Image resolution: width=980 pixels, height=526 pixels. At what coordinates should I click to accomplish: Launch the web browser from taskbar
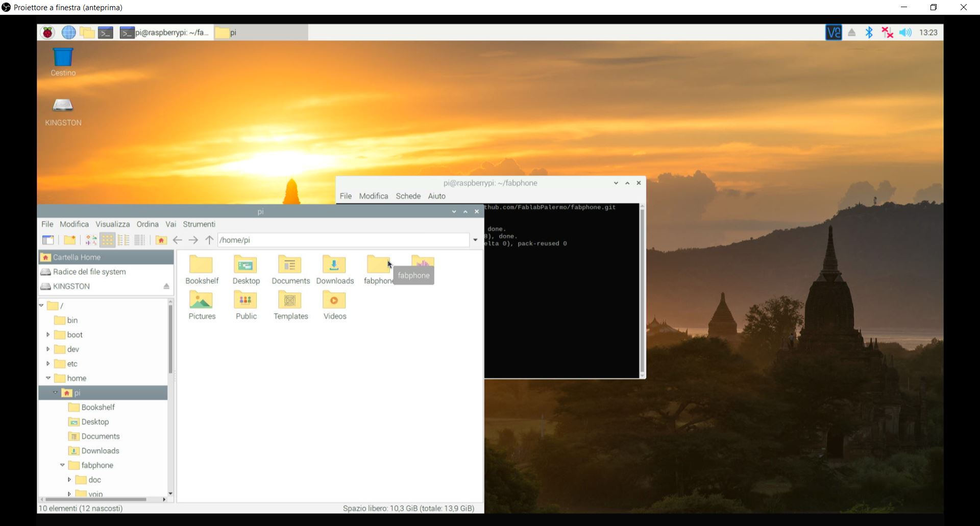coord(68,33)
